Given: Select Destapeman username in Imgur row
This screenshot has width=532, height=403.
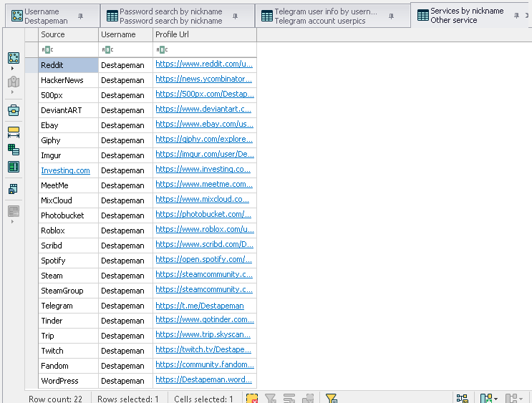Looking at the screenshot, I should (x=125, y=155).
